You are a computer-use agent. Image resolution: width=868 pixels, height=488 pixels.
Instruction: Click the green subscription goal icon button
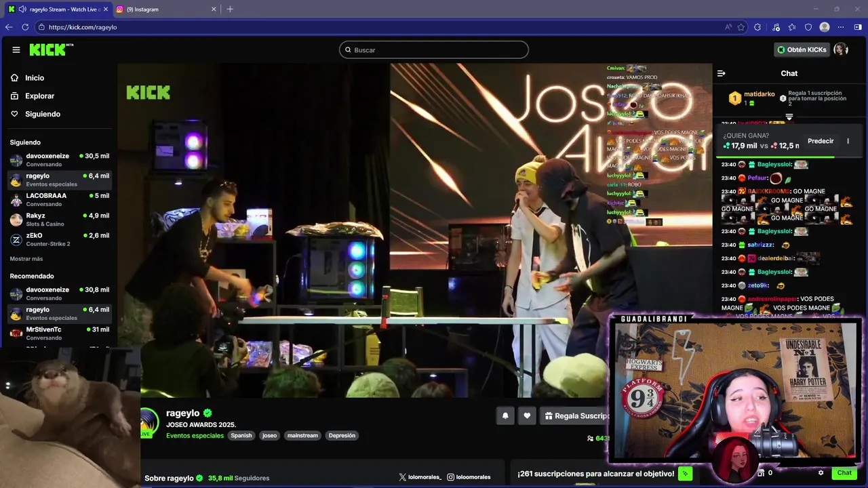686,474
